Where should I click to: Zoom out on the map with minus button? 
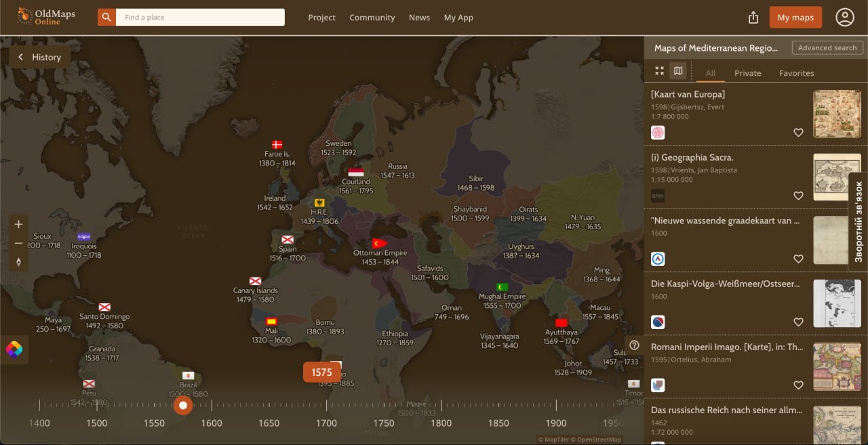pyautogui.click(x=18, y=243)
